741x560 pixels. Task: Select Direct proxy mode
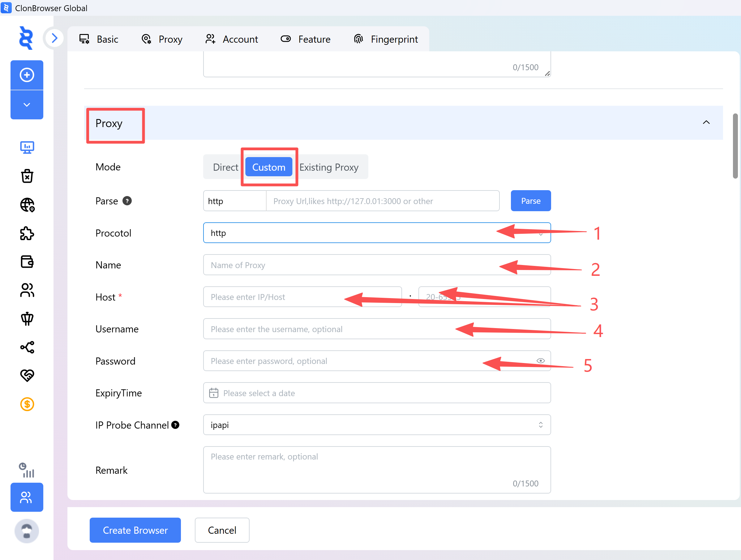tap(225, 167)
